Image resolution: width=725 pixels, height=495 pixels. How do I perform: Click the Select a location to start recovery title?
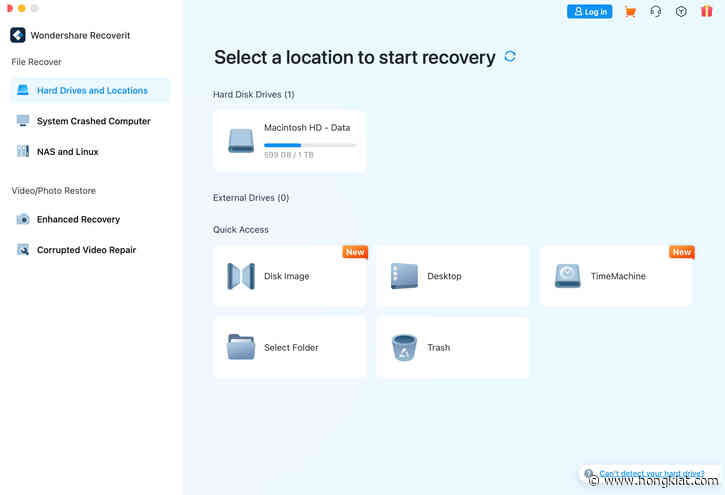pyautogui.click(x=355, y=57)
